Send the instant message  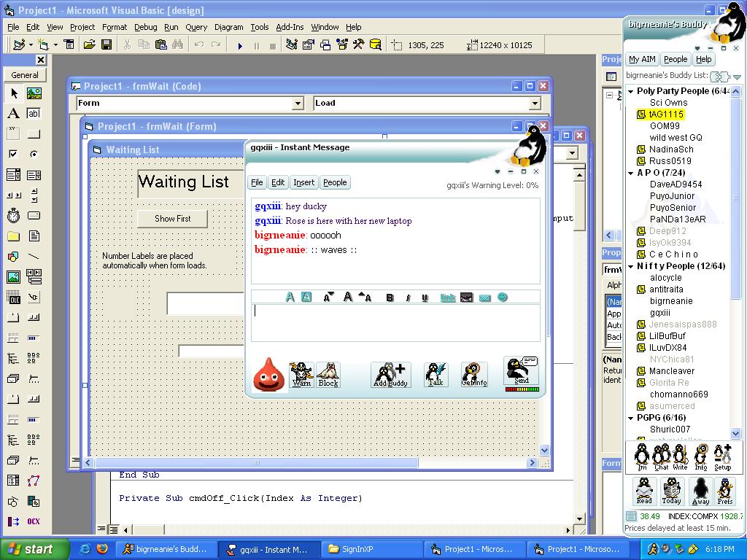tap(521, 371)
